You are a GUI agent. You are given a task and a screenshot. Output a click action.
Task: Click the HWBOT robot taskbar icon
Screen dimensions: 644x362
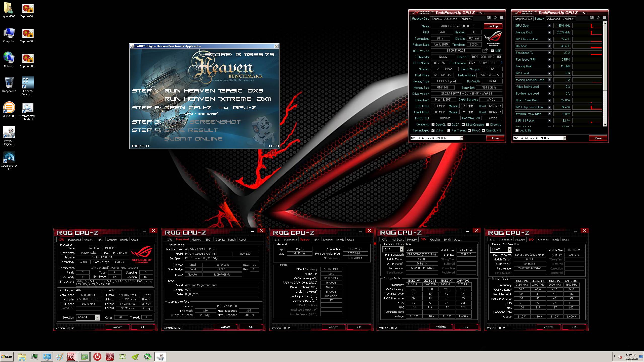click(160, 357)
